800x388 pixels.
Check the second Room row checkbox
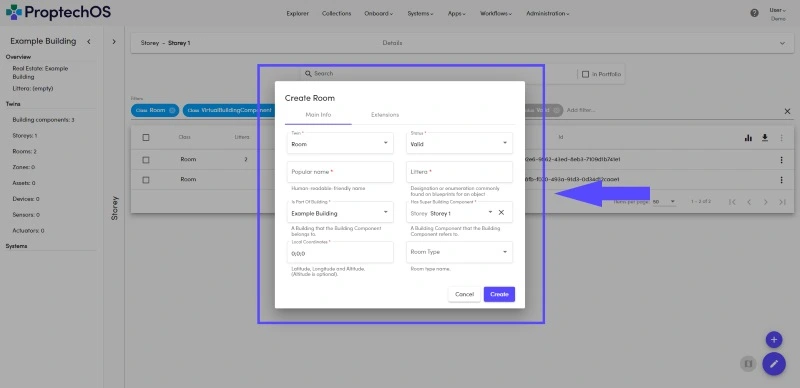point(146,180)
